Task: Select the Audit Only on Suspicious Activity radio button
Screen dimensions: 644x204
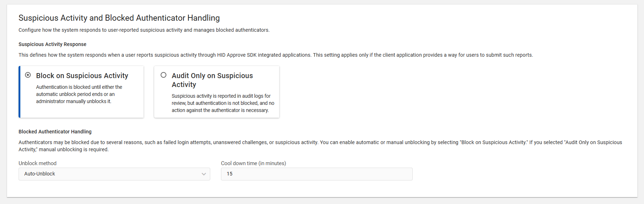Action: [163, 75]
